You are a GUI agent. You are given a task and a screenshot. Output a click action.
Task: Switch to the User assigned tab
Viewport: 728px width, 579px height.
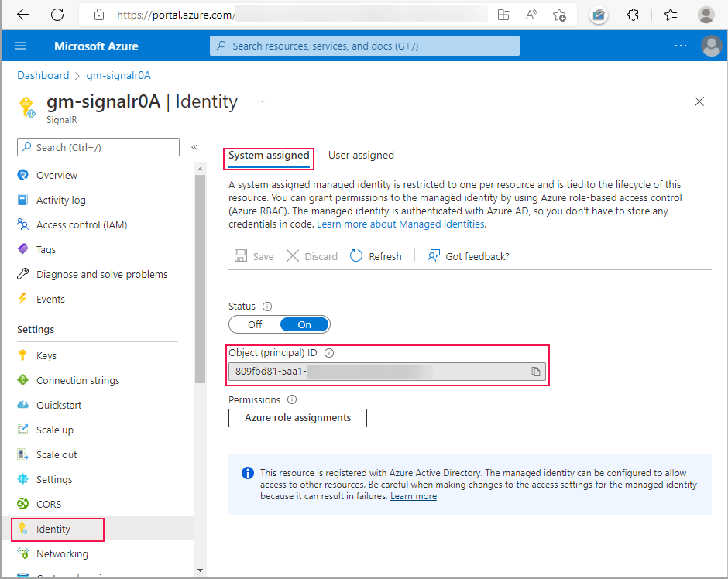coord(361,155)
